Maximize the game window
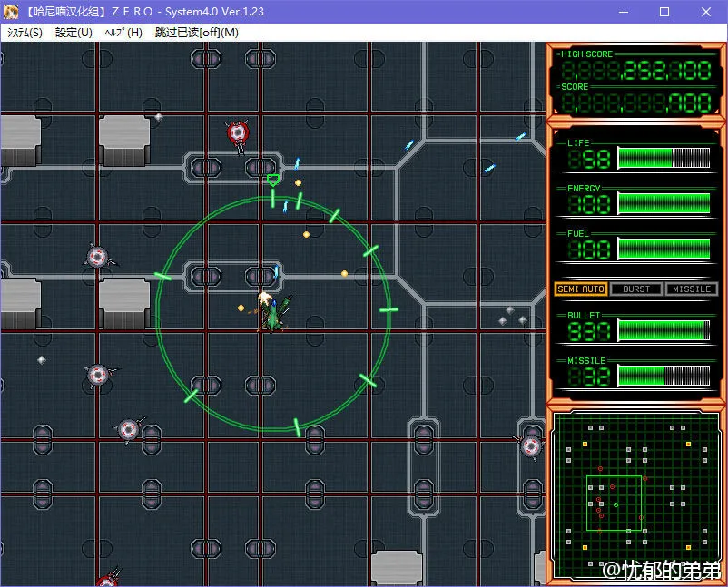Screen dimensions: 728x587 [x=664, y=12]
